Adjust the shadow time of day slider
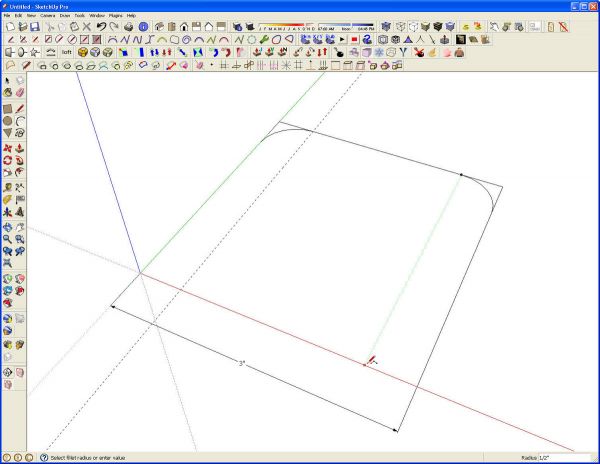This screenshot has height=464, width=600. pos(346,26)
